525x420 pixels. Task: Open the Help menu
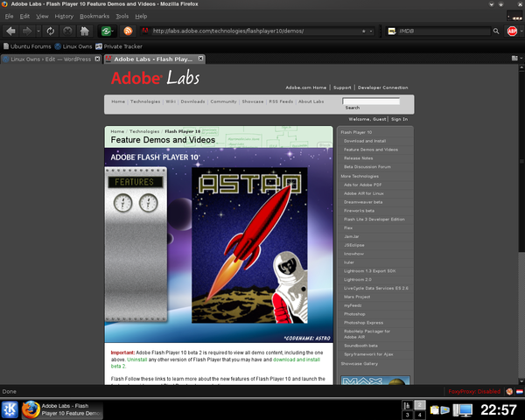click(x=141, y=16)
